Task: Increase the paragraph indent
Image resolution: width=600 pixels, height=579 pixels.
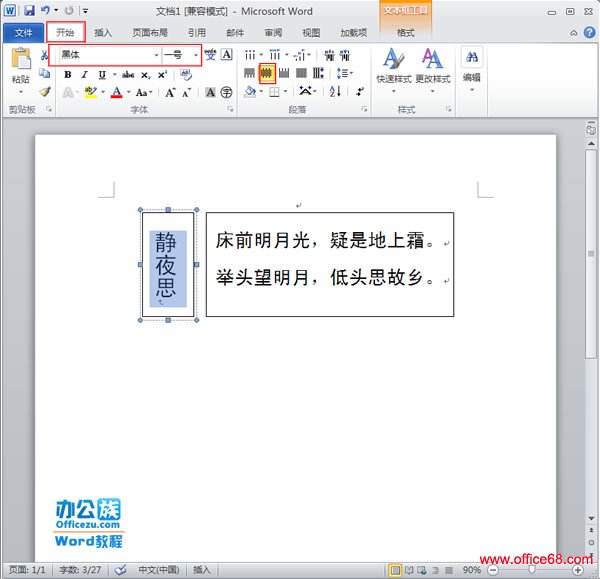Action: (x=345, y=55)
